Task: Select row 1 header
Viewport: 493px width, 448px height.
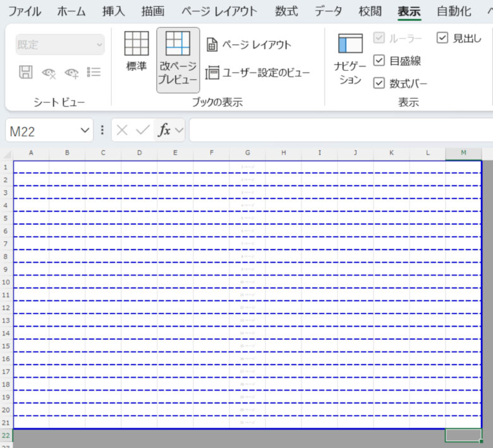Action: [6, 167]
